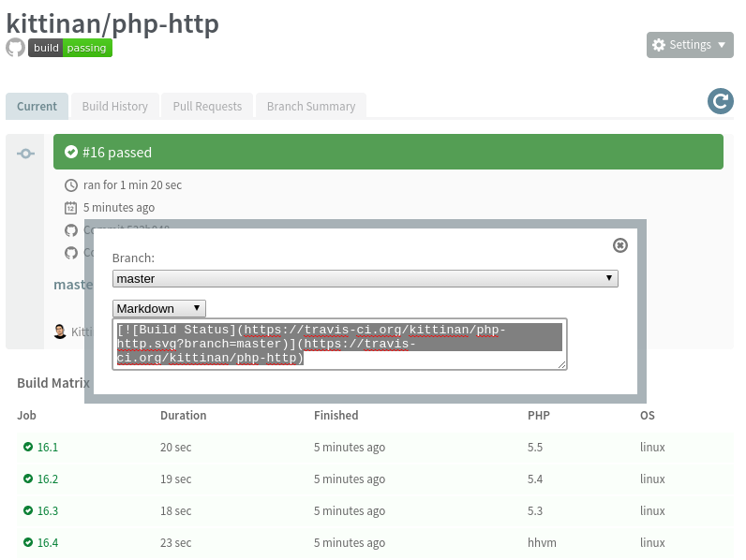
Task: Click the build passing badge
Action: coord(70,48)
